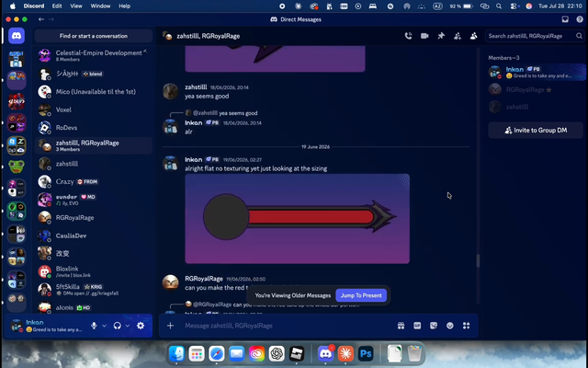Open RGRoyalRage direct message
This screenshot has height=368, width=588.
tap(94, 218)
